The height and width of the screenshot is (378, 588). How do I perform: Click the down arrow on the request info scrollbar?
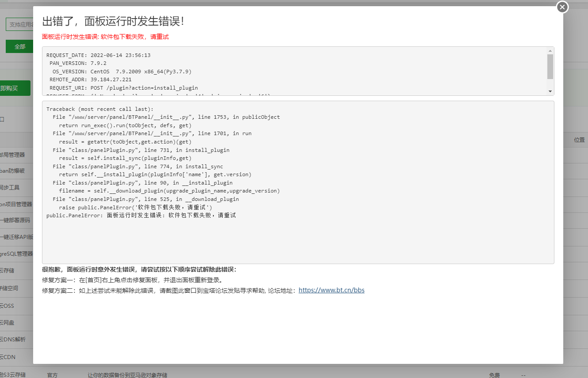point(550,91)
